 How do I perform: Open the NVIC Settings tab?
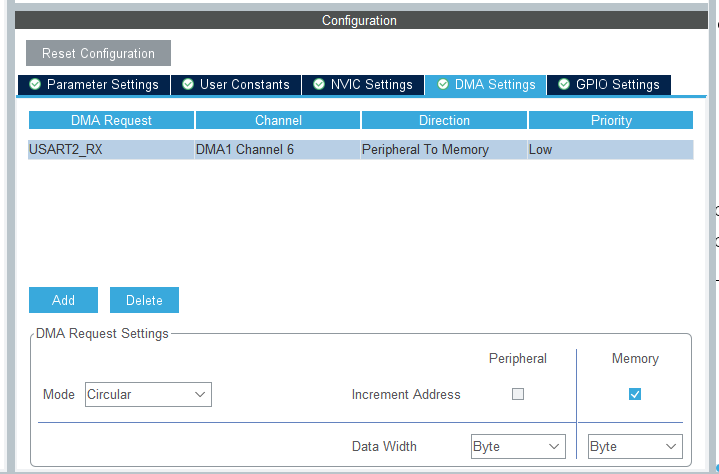click(x=363, y=85)
